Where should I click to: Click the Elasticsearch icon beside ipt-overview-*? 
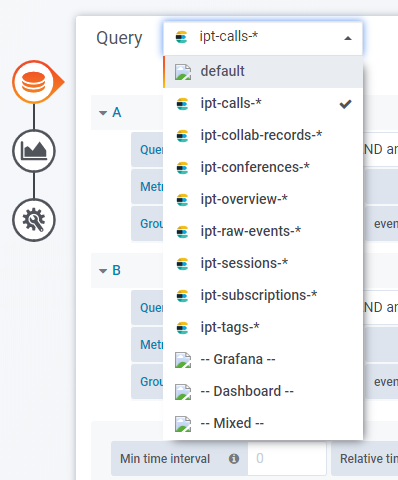(182, 200)
